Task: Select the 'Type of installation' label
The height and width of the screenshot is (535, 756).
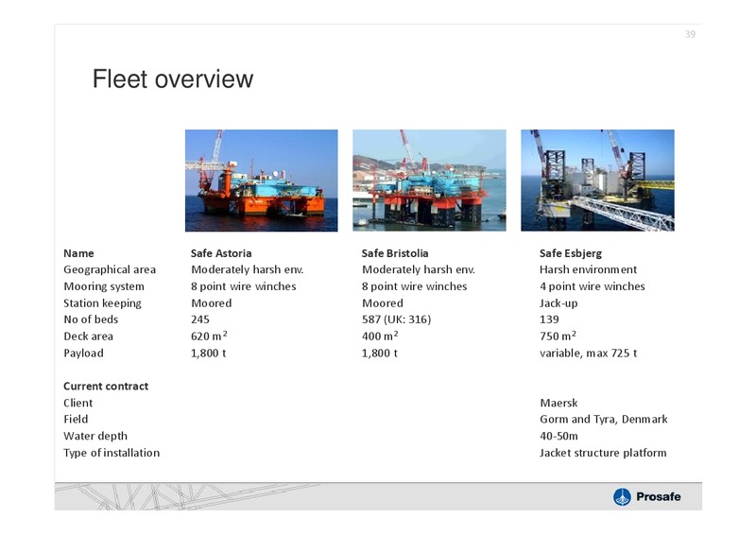Action: point(112,453)
